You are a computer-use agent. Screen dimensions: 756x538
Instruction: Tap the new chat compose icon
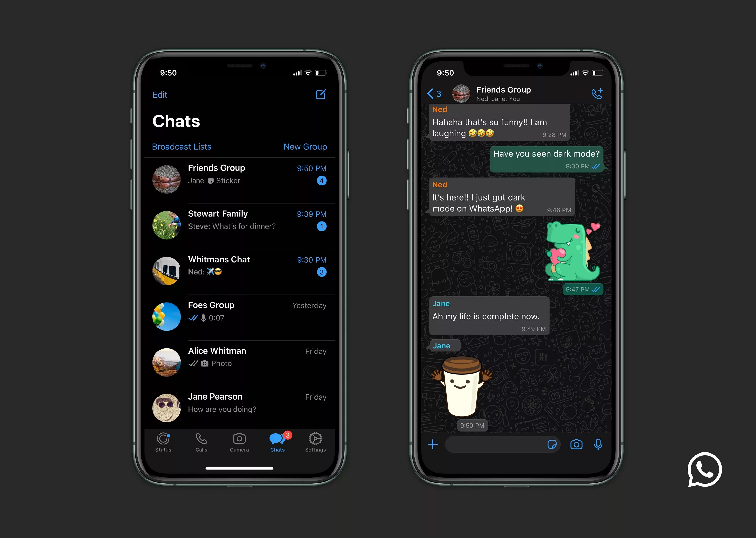click(322, 94)
